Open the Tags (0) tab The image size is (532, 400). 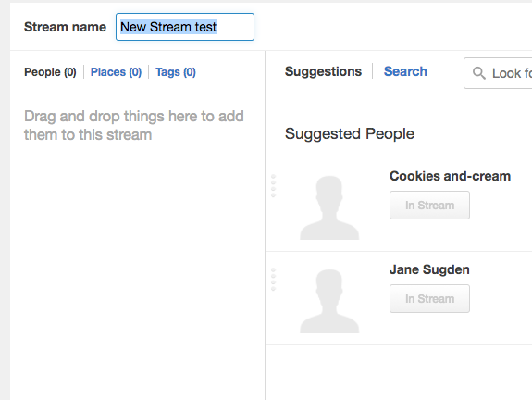(x=176, y=72)
